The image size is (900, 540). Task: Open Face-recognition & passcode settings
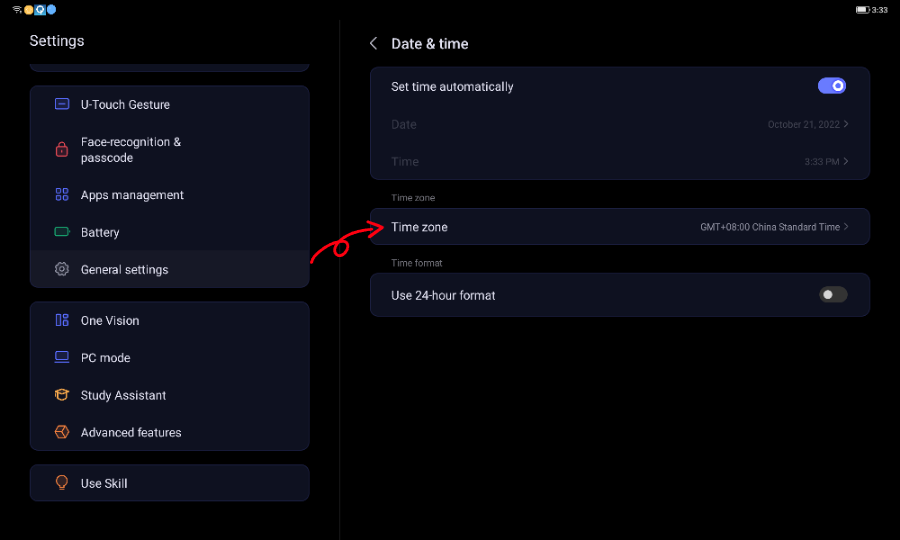pos(131,150)
